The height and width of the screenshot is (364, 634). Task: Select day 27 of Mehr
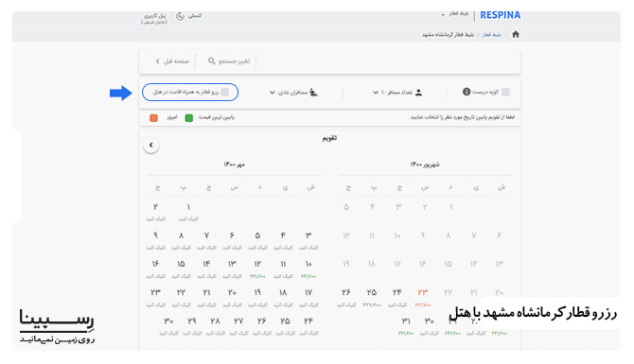click(238, 325)
